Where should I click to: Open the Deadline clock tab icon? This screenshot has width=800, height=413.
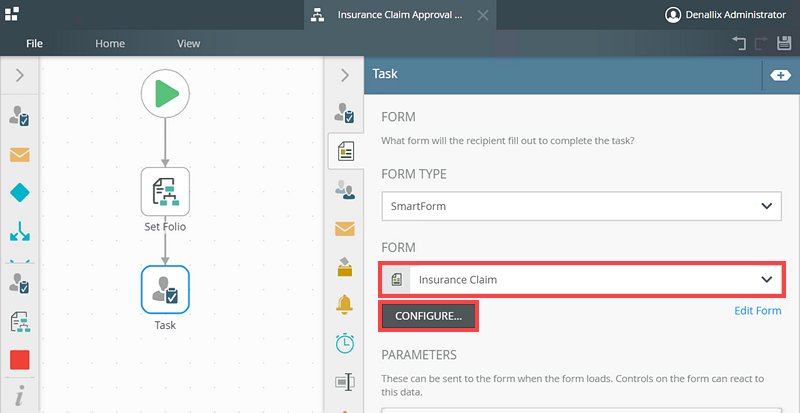point(345,343)
